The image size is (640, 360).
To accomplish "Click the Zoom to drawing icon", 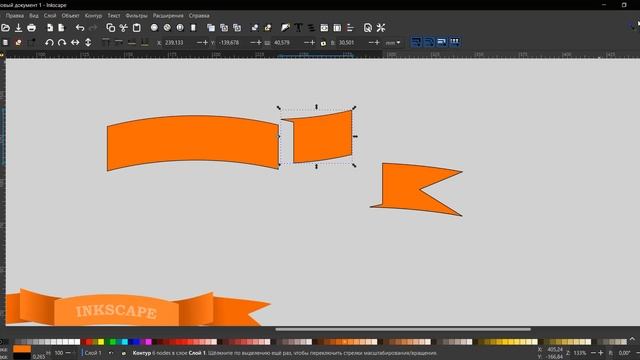I will tap(167, 28).
